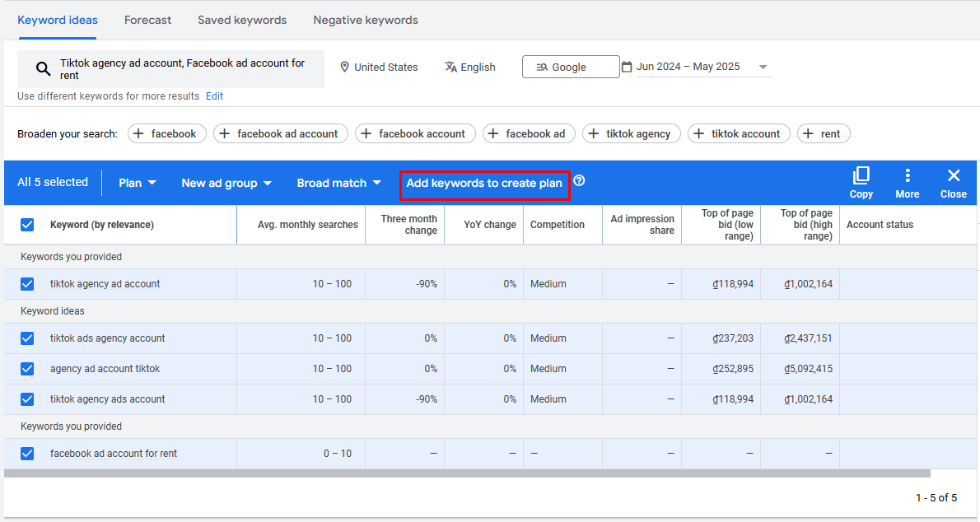Click the search magnifier icon
980x522 pixels.
click(43, 69)
